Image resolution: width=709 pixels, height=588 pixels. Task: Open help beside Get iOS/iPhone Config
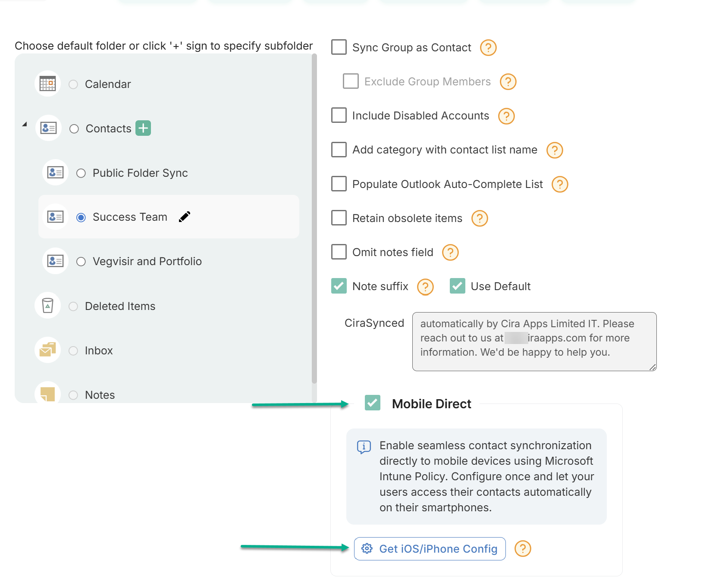coord(523,549)
